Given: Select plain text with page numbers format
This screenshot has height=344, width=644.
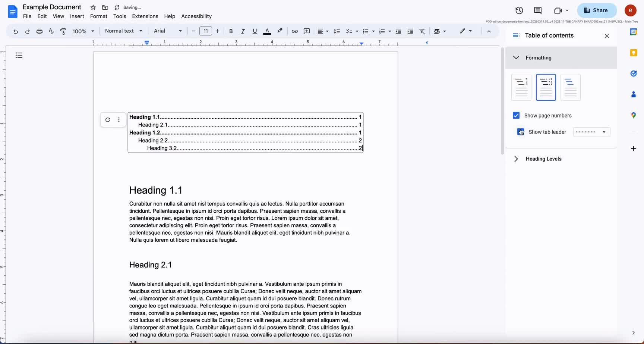Looking at the screenshot, I should pyautogui.click(x=521, y=87).
